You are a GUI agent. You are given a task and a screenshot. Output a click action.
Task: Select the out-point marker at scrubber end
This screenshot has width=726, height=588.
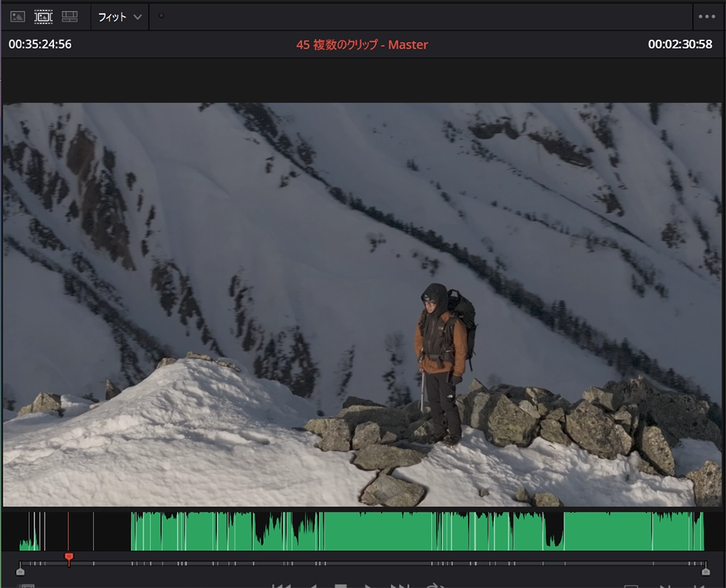pos(705,570)
